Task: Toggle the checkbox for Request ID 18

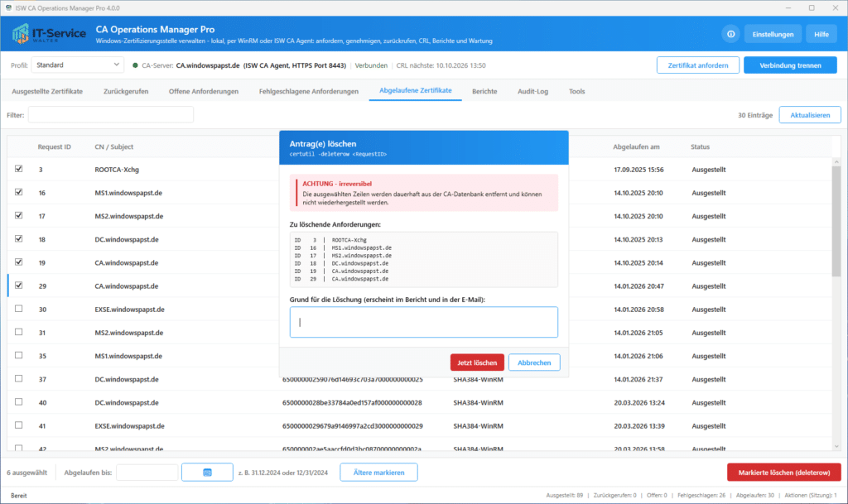Action: (x=19, y=239)
